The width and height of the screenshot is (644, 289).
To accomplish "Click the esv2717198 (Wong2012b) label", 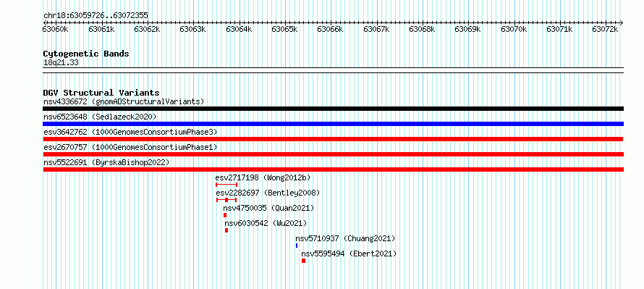I will point(263,177).
